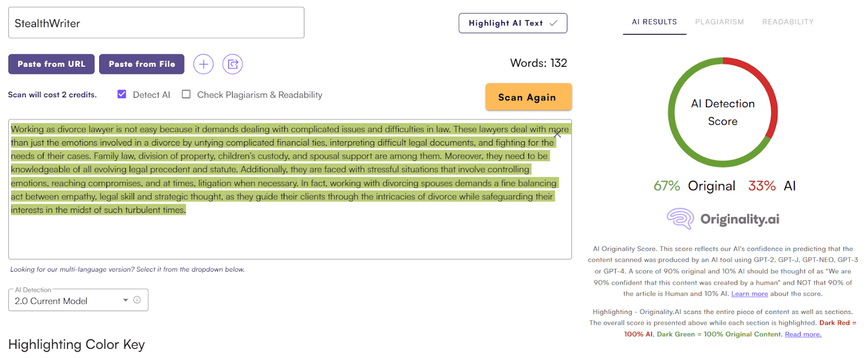Click the share/export circle icon
Viewport: 868px width, 358px height.
(233, 64)
